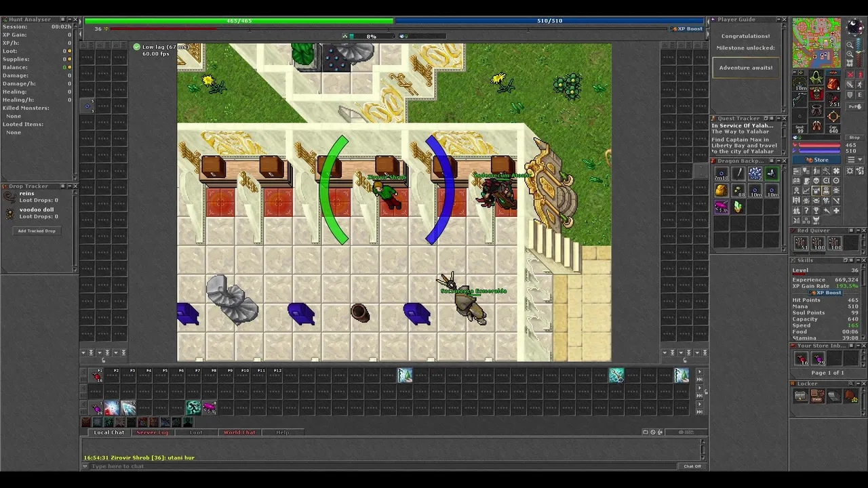Click the red spell icon on third action bar
Image resolution: width=868 pixels, height=488 pixels.
click(x=113, y=407)
